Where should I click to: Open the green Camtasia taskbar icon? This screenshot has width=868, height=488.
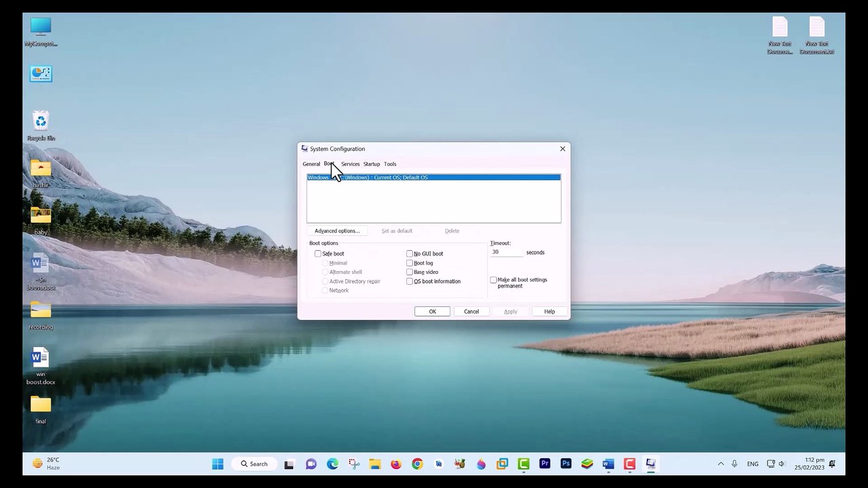[x=524, y=464]
